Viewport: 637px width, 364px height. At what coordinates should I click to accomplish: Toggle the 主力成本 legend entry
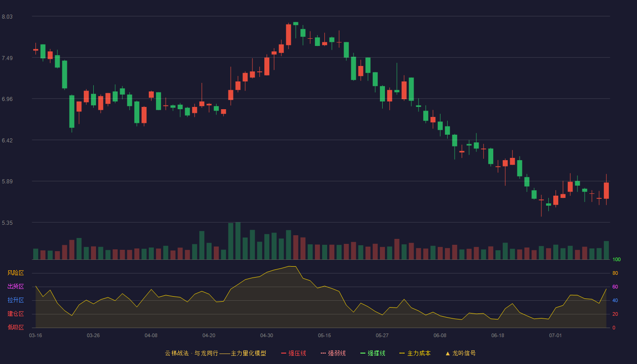(x=415, y=353)
